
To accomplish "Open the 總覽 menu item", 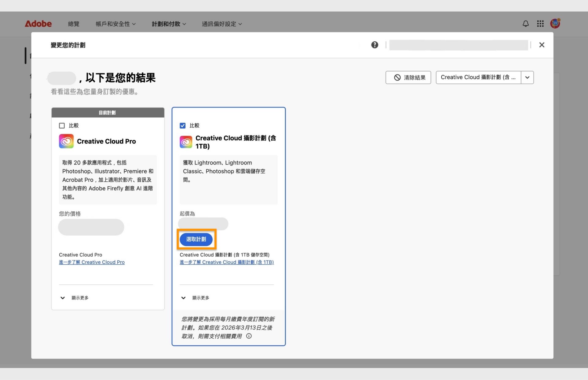I will [x=73, y=24].
